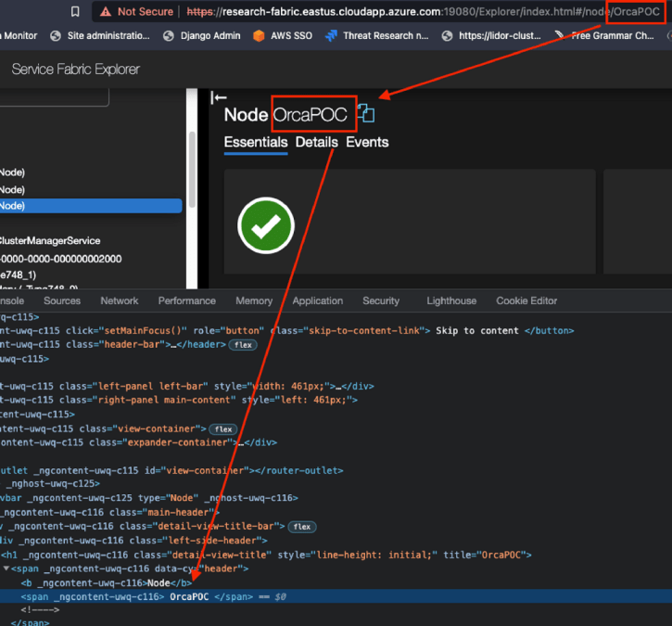Open the AWS SSO bookmark

click(x=283, y=35)
